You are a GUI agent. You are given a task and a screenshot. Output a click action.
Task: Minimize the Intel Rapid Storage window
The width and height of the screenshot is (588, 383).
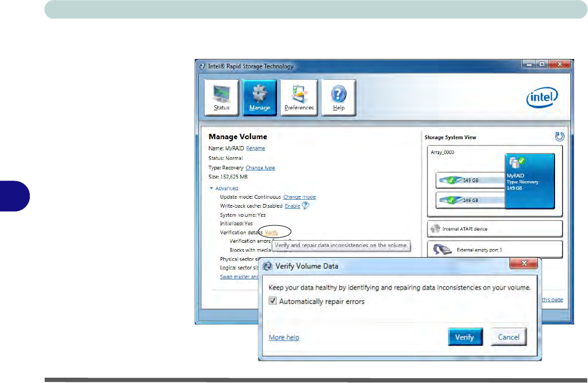pos(529,64)
